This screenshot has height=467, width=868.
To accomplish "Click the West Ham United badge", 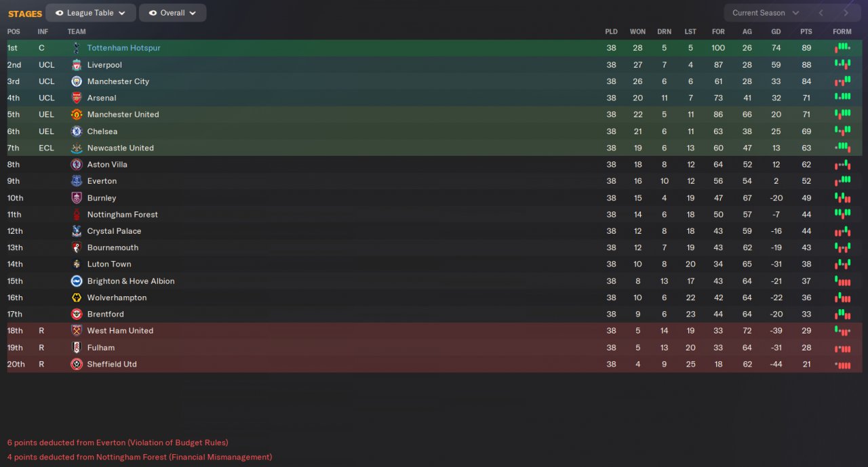I will tap(77, 331).
